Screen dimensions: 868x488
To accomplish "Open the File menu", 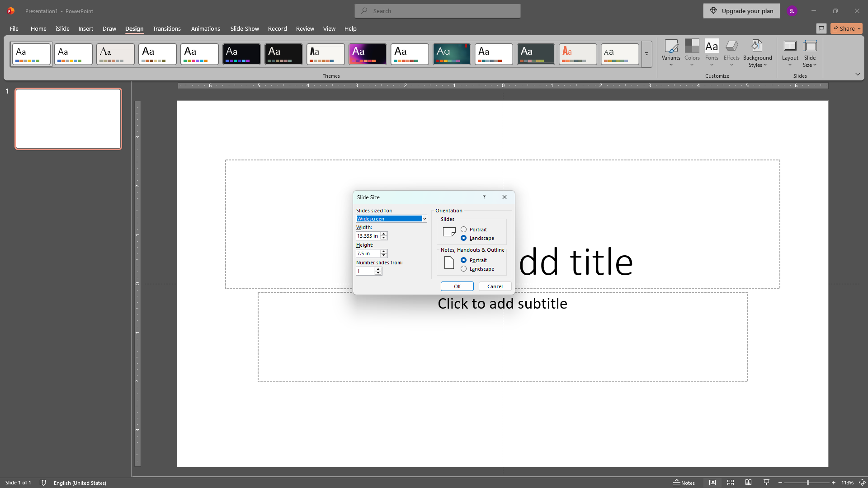I will click(x=14, y=28).
